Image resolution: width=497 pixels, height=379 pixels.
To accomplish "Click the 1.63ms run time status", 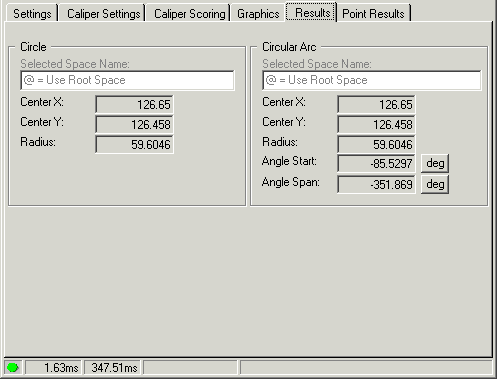I will pyautogui.click(x=53, y=368).
